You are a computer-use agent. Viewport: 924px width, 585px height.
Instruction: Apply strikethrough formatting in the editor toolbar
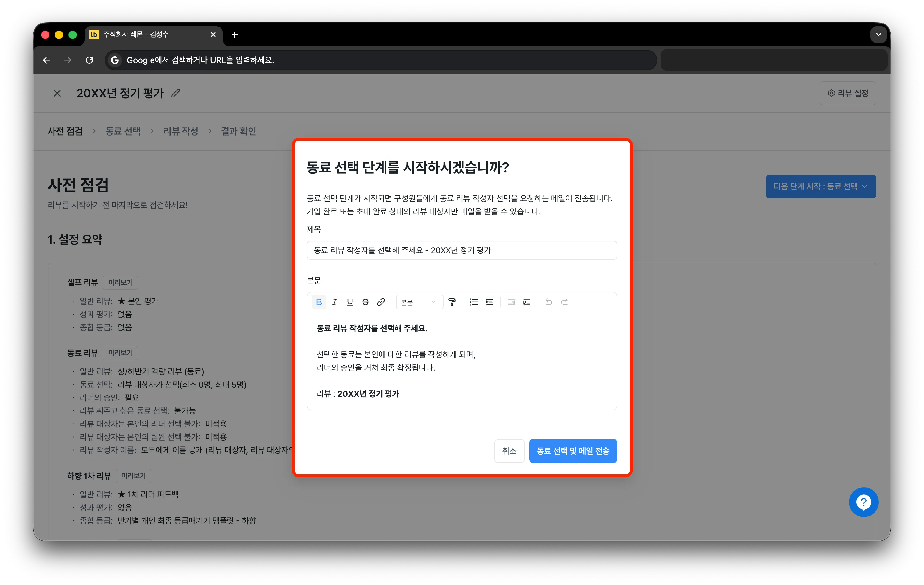[x=365, y=302]
